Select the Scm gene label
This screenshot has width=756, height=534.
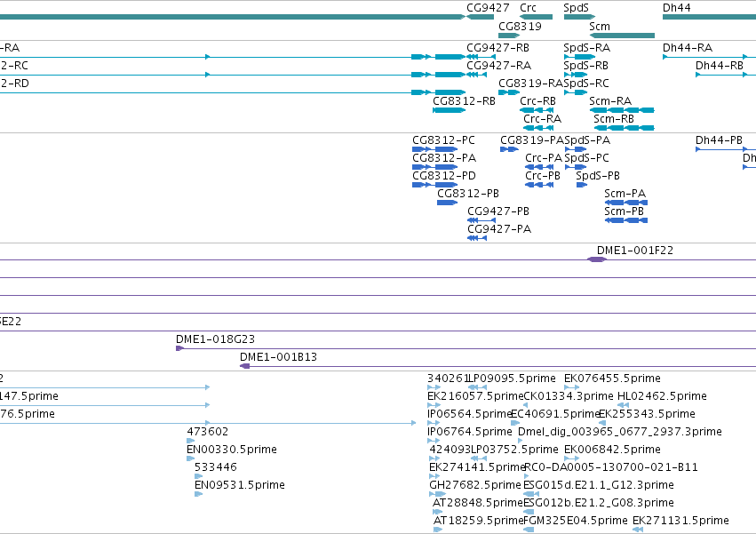click(600, 27)
